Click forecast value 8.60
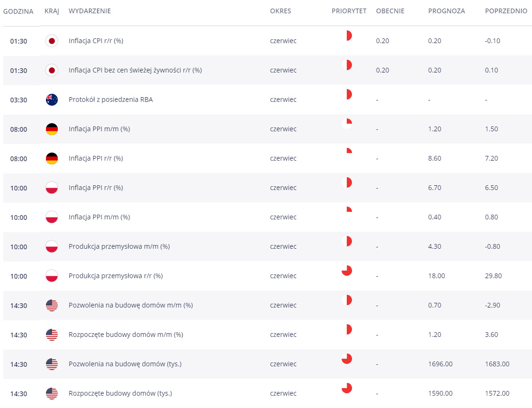This screenshot has width=532, height=408. 434,159
